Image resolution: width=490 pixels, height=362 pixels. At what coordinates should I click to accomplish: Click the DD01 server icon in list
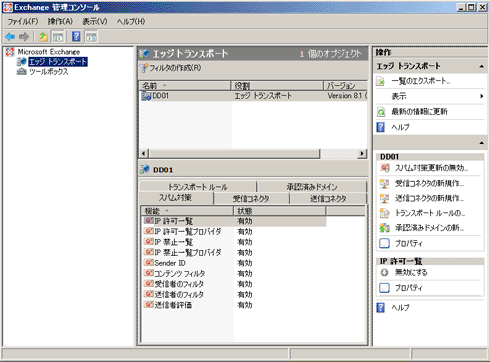146,96
